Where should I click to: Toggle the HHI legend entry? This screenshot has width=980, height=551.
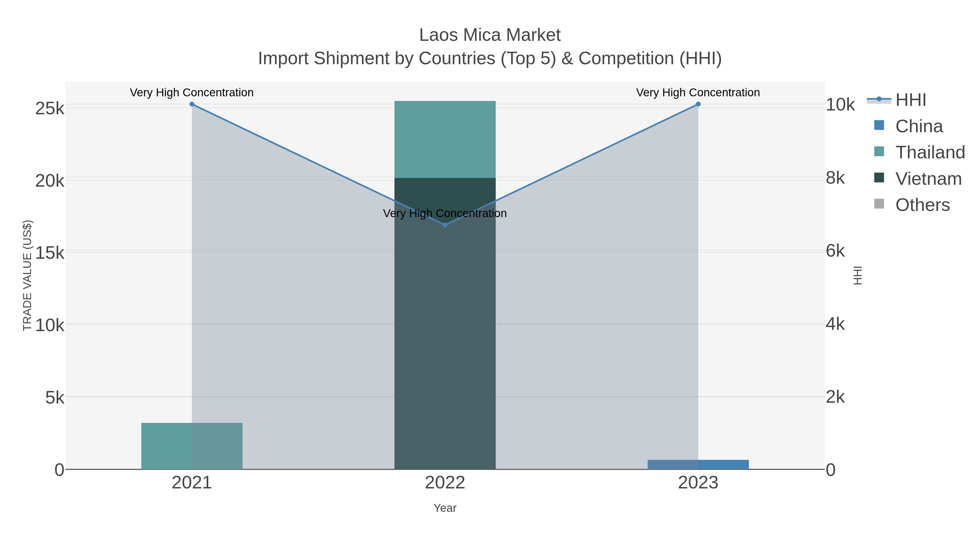point(897,100)
